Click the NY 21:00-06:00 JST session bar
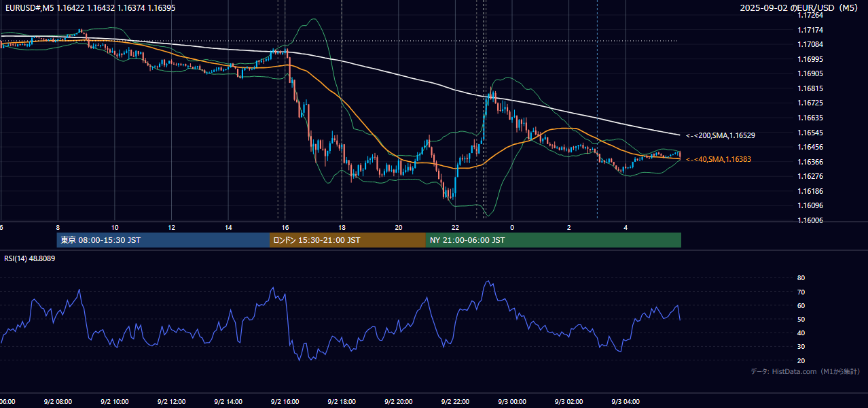The image size is (868, 408). [x=554, y=240]
